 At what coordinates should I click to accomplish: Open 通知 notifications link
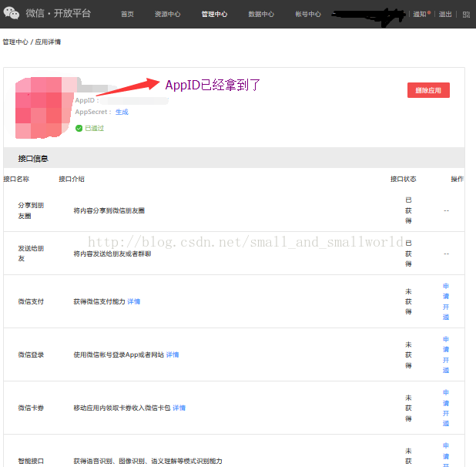(420, 15)
